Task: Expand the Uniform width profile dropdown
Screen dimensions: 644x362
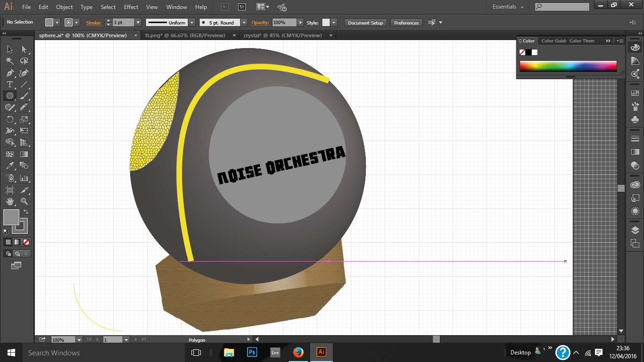Action: click(x=192, y=23)
